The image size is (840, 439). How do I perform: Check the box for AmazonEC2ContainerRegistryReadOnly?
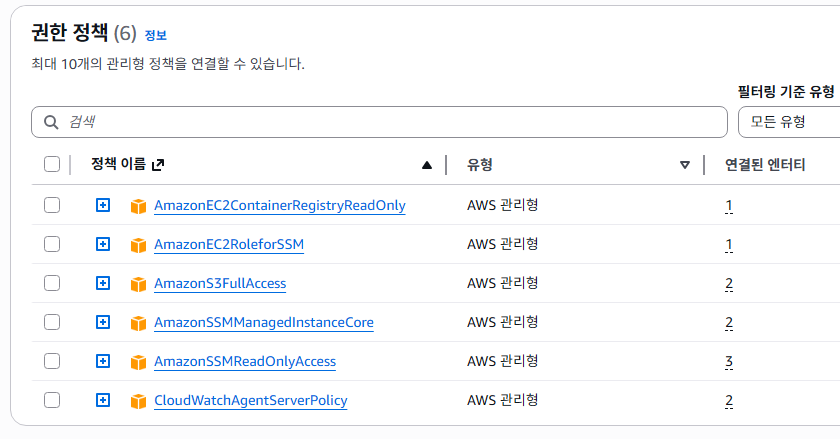52,205
